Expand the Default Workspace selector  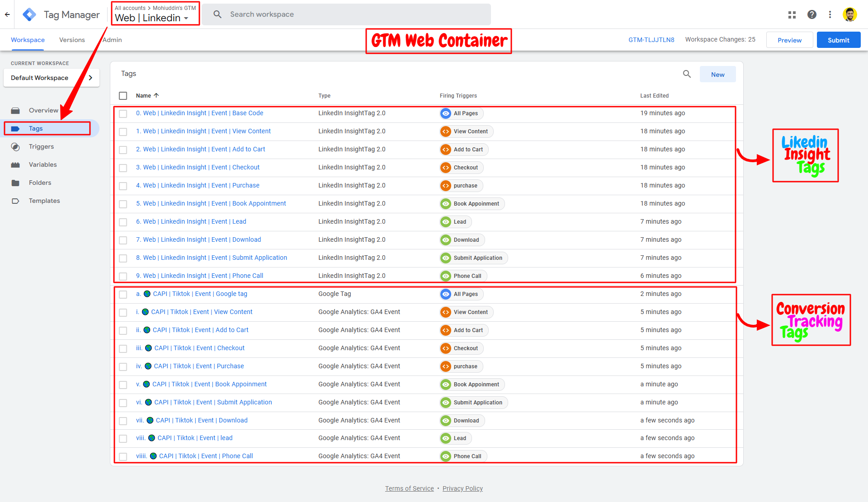click(x=51, y=78)
